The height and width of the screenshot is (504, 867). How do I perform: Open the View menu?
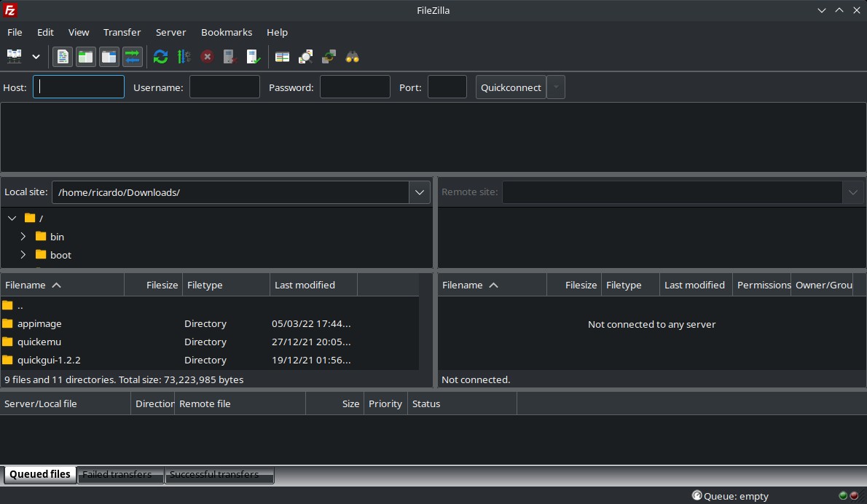pos(79,32)
